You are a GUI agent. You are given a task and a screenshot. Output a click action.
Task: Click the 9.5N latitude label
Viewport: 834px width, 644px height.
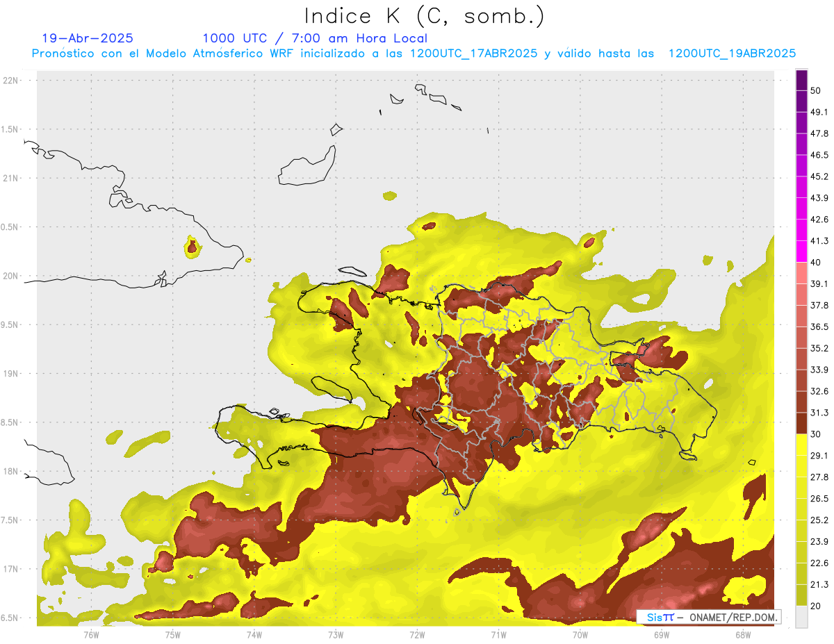11,324
